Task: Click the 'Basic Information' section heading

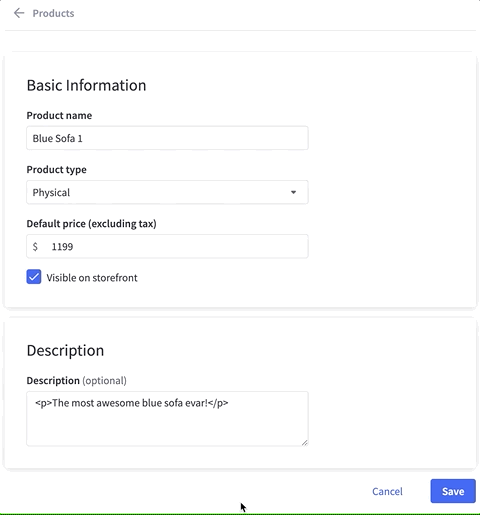Action: coord(86,85)
